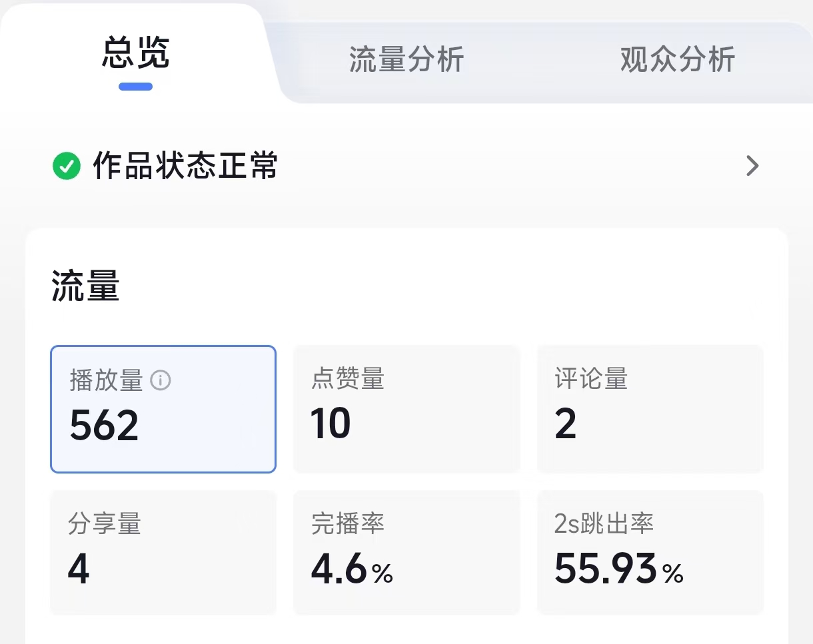Click the 4.6% completion rate value
This screenshot has width=813, height=644.
(351, 569)
